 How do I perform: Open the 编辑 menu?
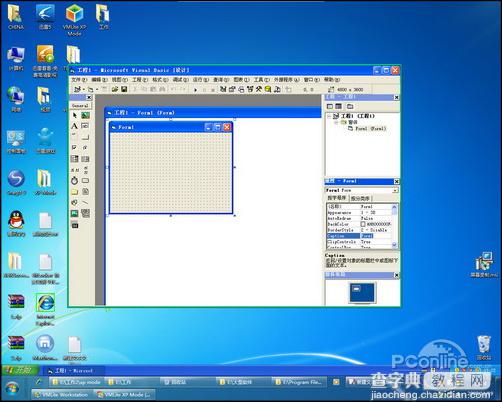(99, 80)
